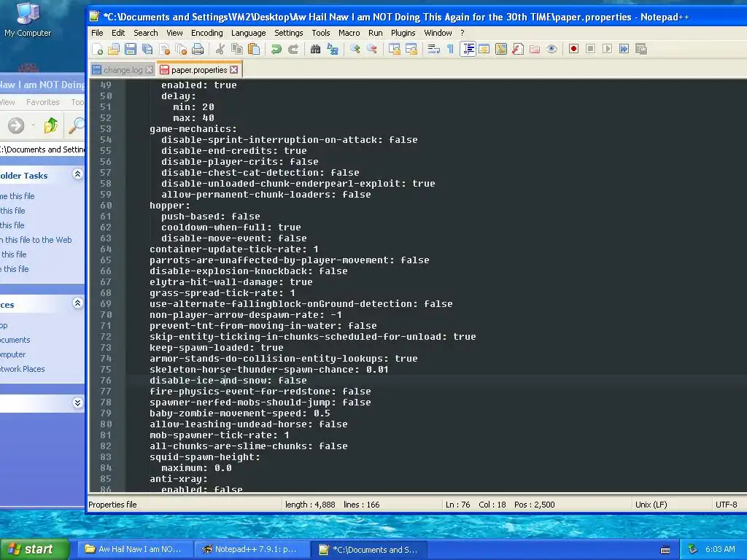Undo the last edit with green arrow

(x=276, y=49)
